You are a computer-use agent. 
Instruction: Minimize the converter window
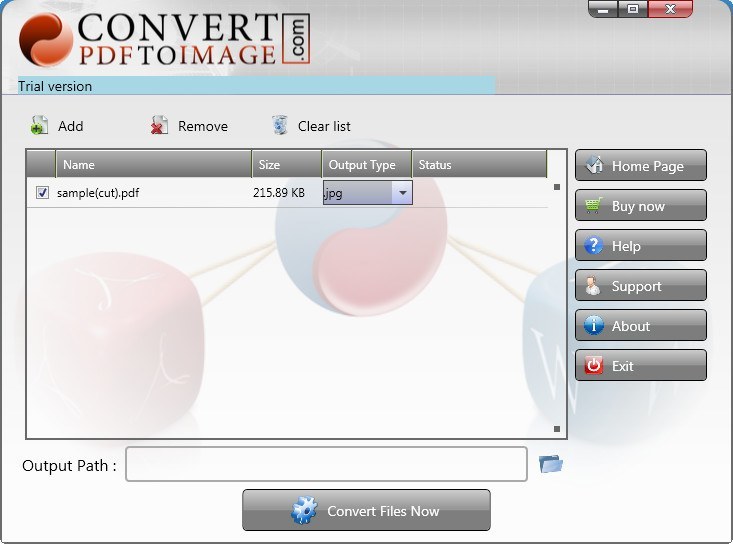point(603,9)
